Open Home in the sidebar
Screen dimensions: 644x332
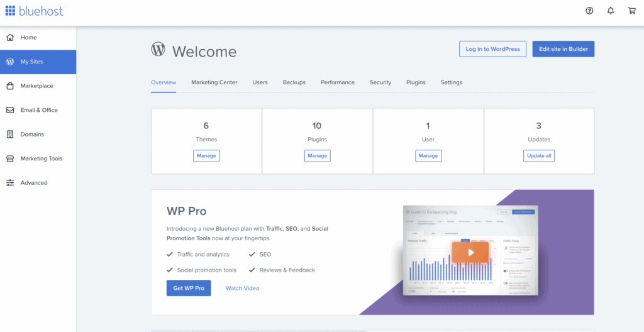(x=38, y=37)
